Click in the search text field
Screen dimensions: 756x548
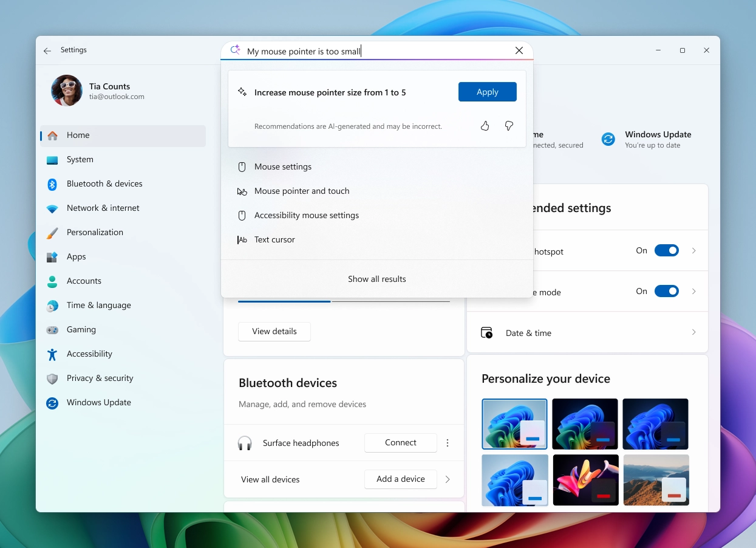point(376,51)
